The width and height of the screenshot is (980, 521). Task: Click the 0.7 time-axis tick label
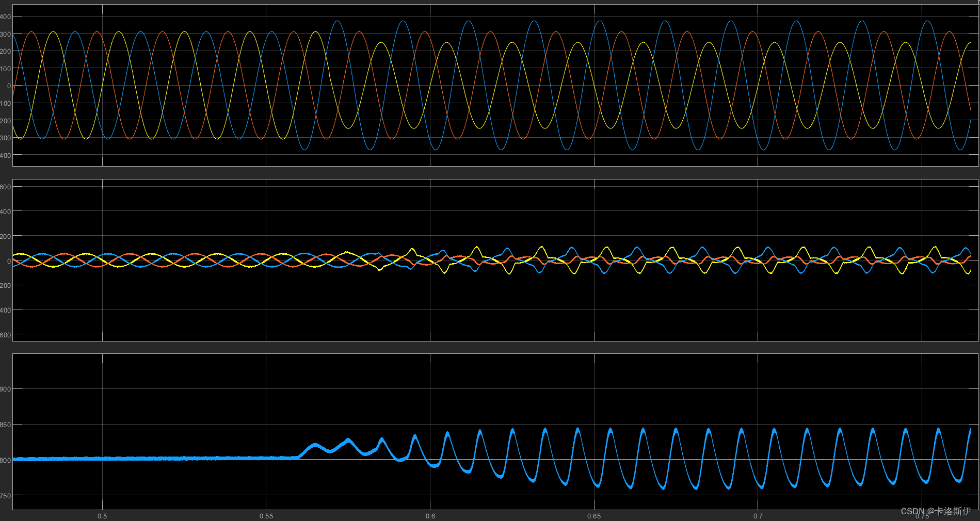[x=758, y=516]
